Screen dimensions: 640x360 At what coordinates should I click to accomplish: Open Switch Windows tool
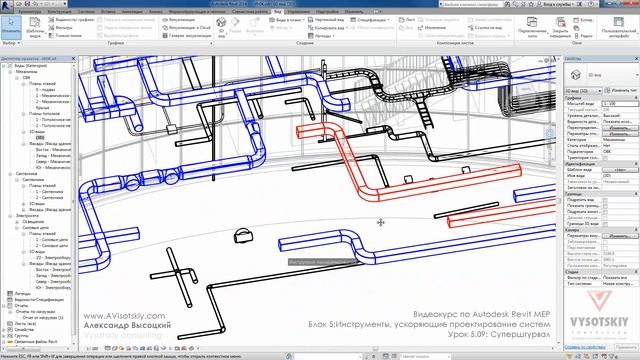tap(532, 27)
